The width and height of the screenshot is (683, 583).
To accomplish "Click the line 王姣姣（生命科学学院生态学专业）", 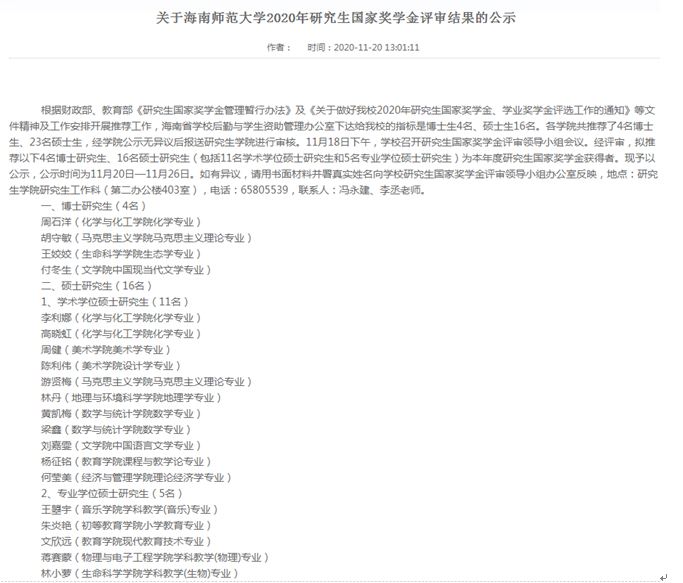I will click(121, 254).
